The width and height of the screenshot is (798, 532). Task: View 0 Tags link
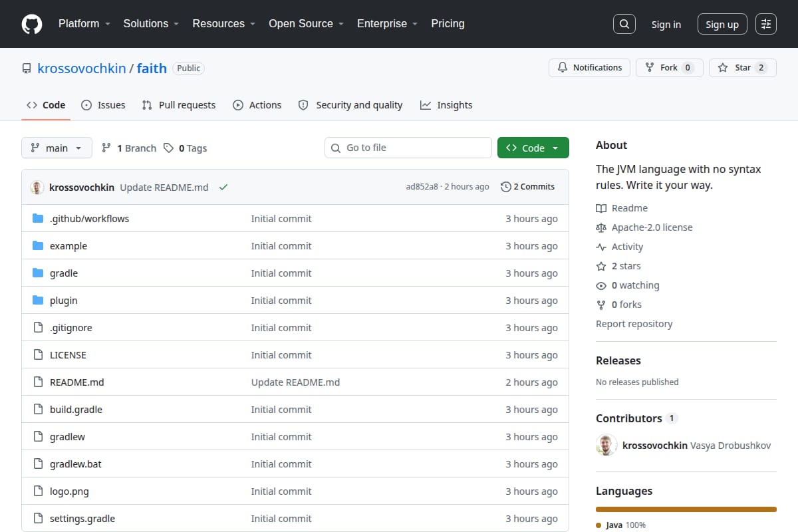click(x=186, y=148)
